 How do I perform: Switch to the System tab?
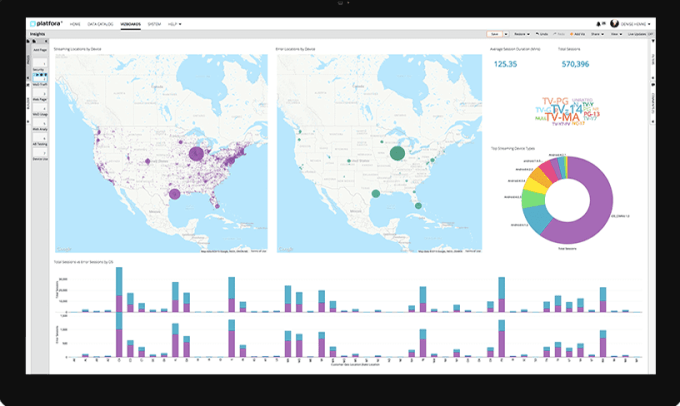click(x=154, y=24)
